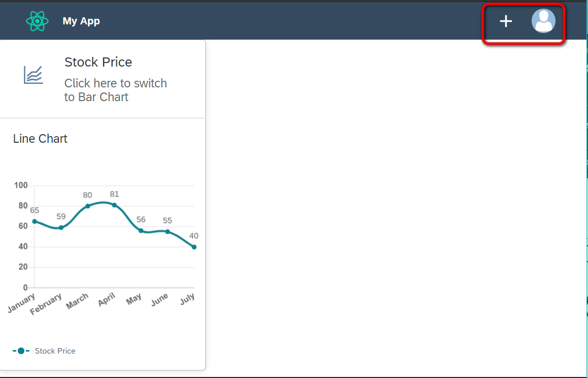Image resolution: width=588 pixels, height=378 pixels.
Task: Click the React atom logo icon
Action: coord(37,21)
